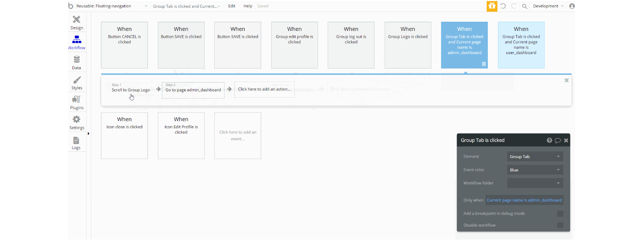Screen dimensions: 644x241
Task: Check the Disable workflow box
Action: click(x=560, y=225)
